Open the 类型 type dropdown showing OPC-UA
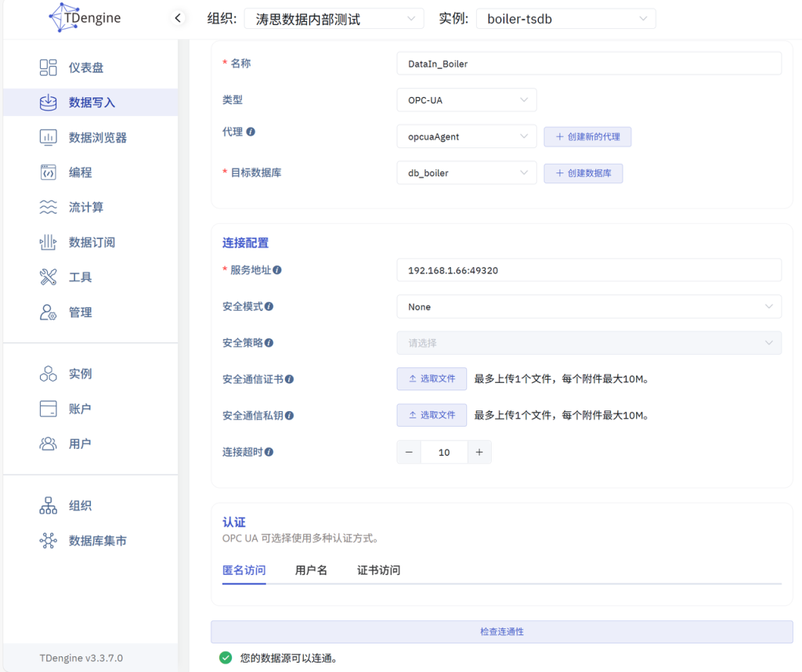Viewport: 802px width, 672px height. click(x=466, y=99)
